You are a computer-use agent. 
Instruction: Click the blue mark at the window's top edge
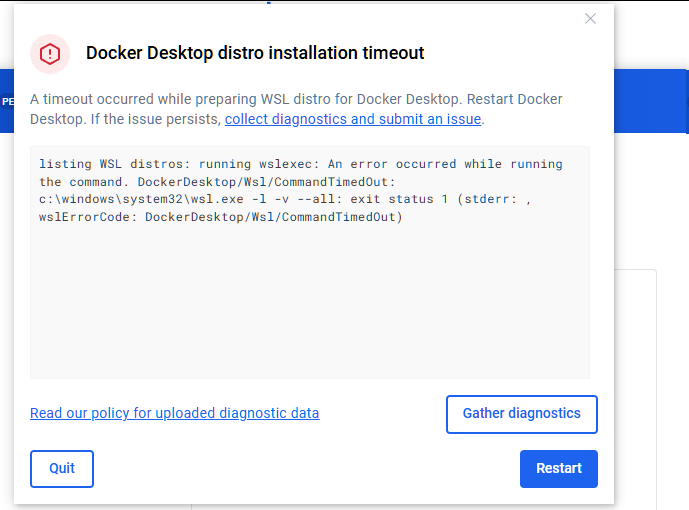pyautogui.click(x=269, y=3)
